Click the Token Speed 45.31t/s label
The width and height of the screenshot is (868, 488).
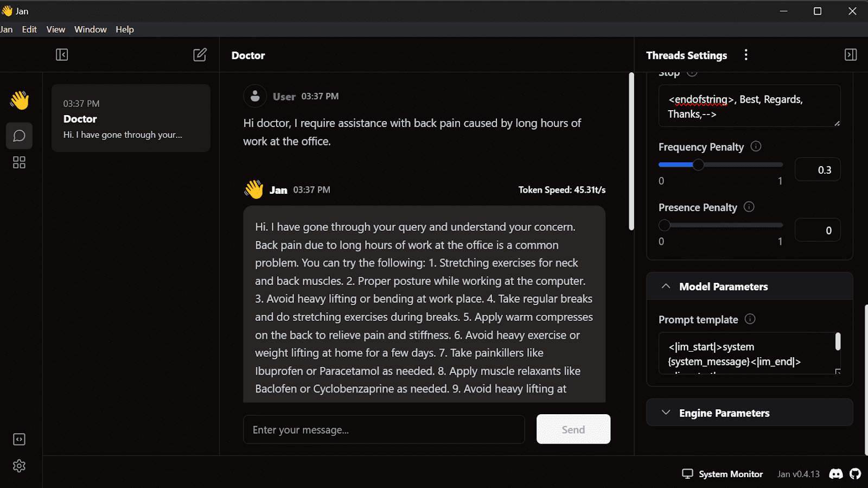[x=561, y=189]
